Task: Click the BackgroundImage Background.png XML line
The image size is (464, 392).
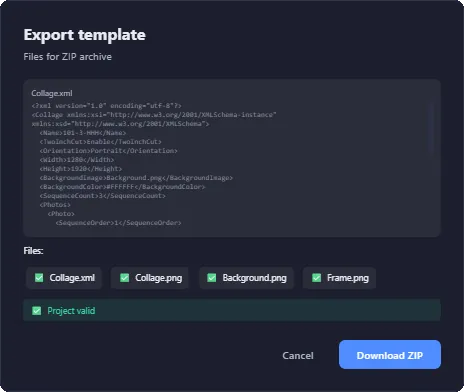Action: pyautogui.click(x=136, y=178)
